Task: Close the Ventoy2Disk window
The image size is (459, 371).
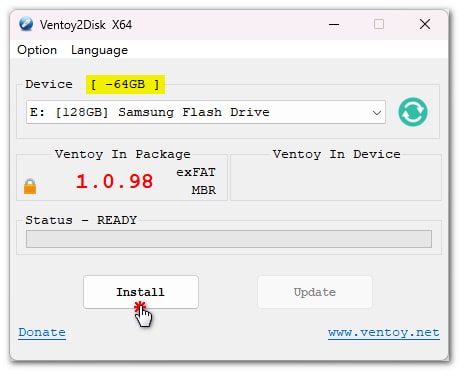Action: 425,24
